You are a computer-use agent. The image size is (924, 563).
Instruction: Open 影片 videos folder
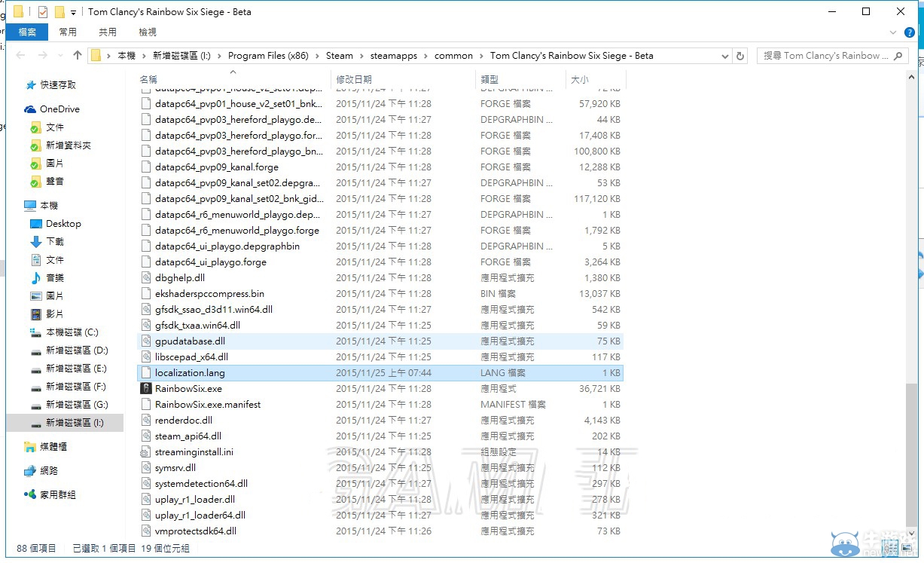[54, 314]
